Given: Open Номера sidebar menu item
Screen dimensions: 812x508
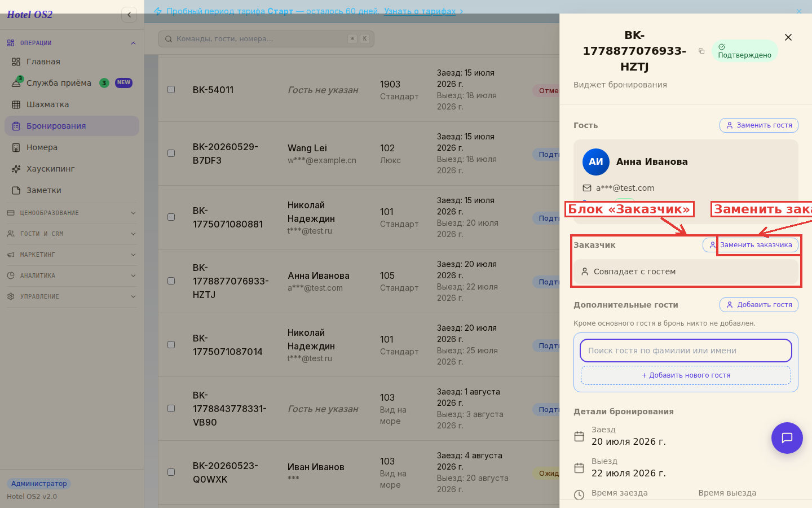Looking at the screenshot, I should point(72,147).
